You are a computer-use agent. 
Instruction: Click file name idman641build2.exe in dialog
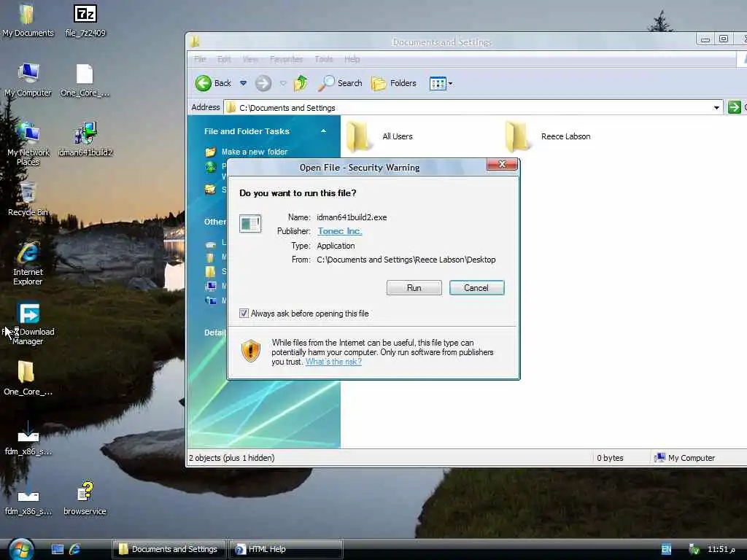pyautogui.click(x=352, y=217)
